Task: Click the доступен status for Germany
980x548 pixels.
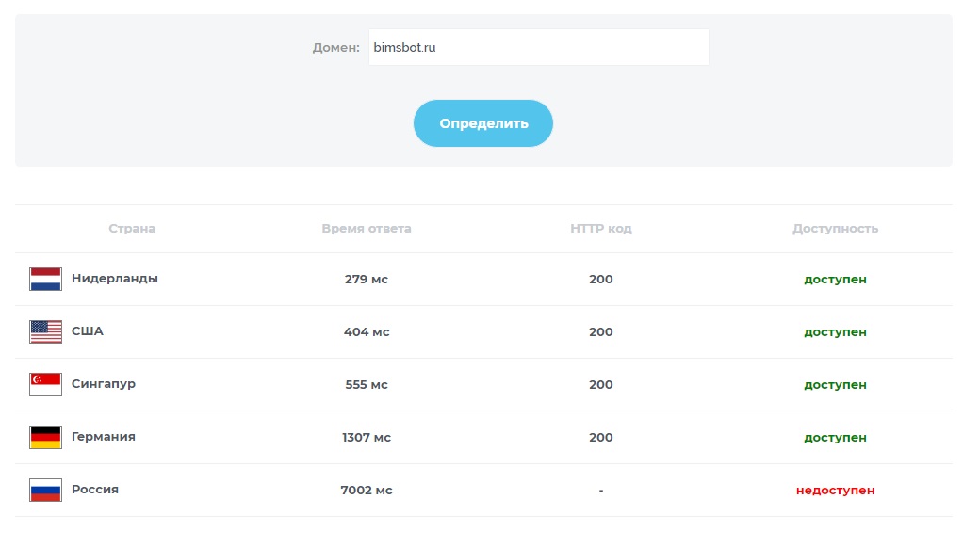Action: tap(835, 438)
